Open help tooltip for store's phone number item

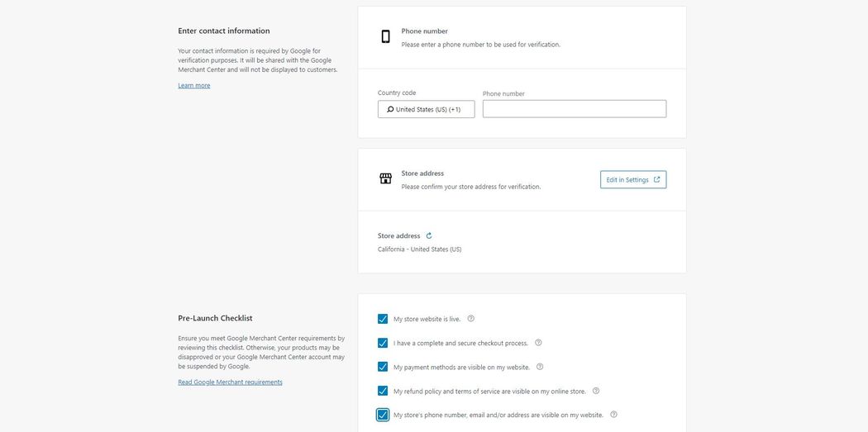613,415
